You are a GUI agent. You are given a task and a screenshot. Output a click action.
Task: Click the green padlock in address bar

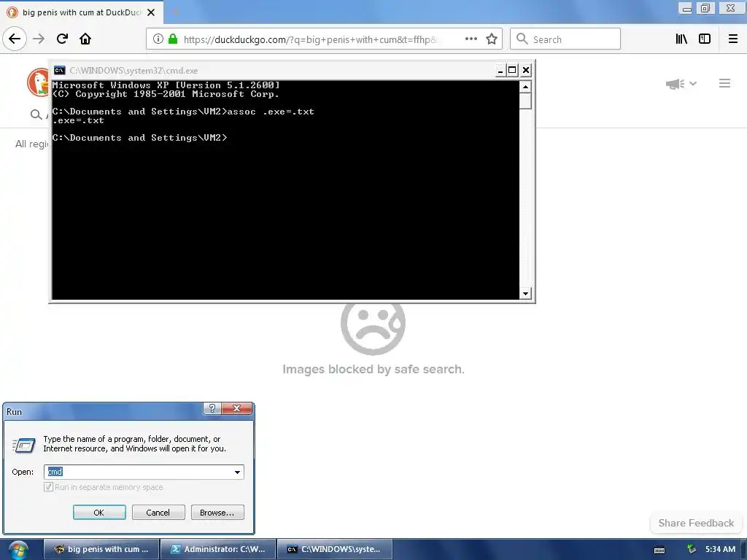coord(173,39)
